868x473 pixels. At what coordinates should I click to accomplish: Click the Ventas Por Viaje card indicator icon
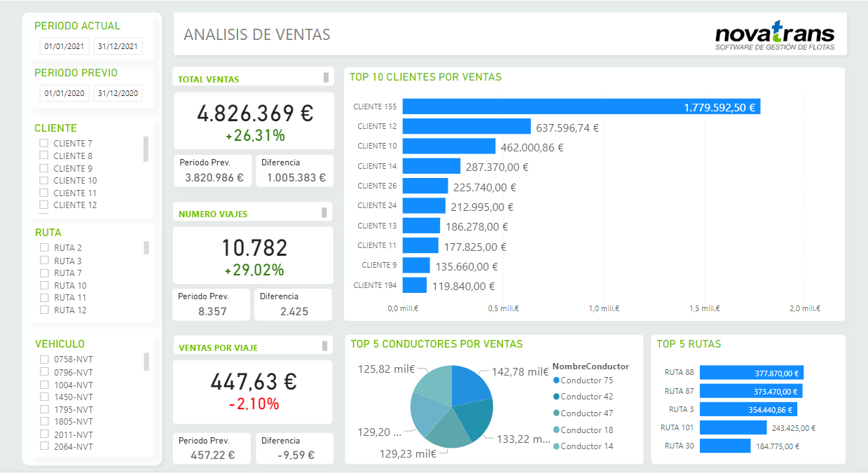(x=325, y=346)
